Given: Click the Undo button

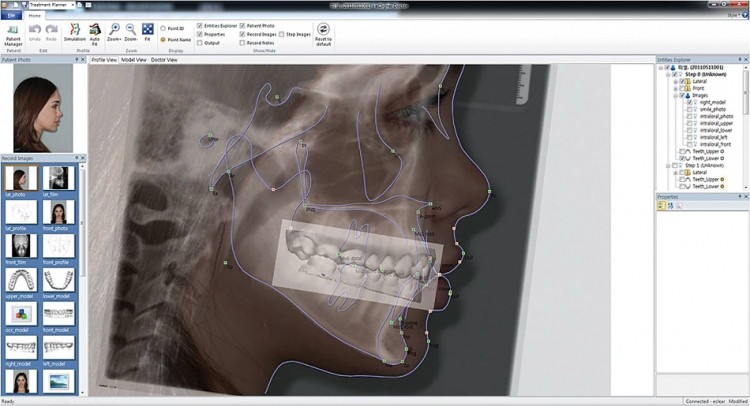Looking at the screenshot, I should (34, 33).
